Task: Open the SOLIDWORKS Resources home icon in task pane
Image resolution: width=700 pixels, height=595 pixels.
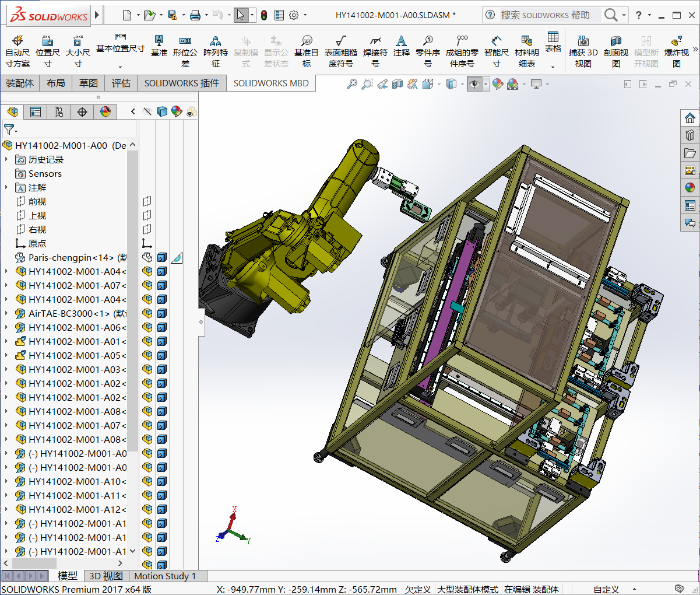Action: click(690, 118)
